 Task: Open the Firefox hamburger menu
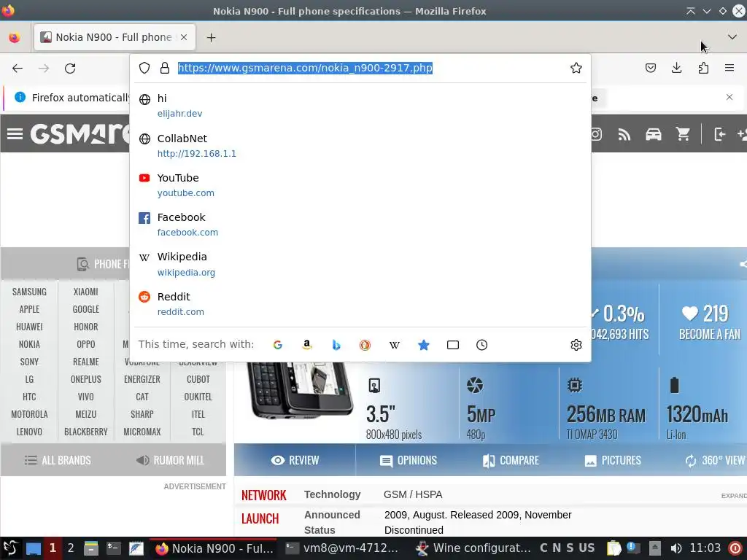[729, 68]
